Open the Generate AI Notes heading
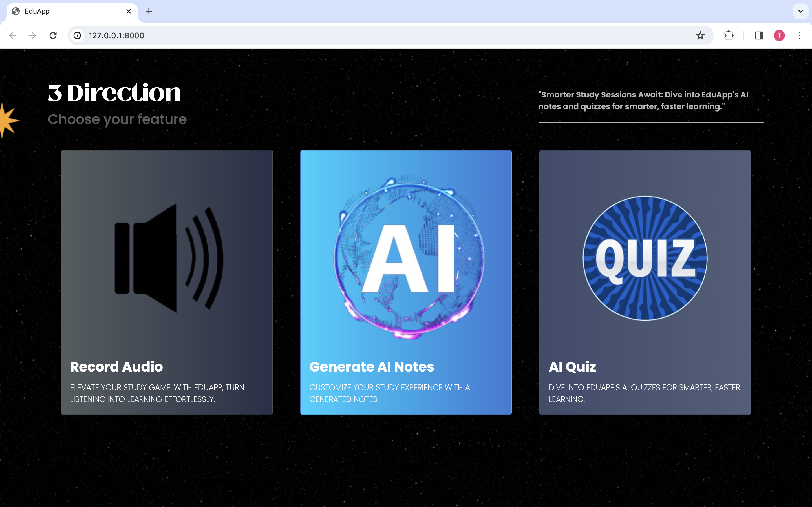Image resolution: width=812 pixels, height=507 pixels. (371, 367)
